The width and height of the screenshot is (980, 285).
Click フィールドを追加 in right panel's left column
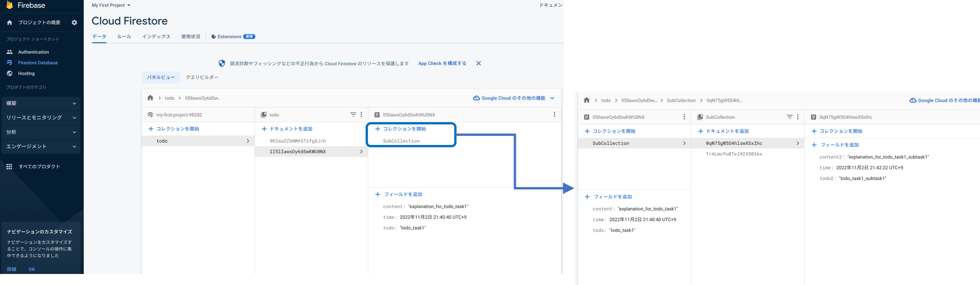[x=608, y=197]
